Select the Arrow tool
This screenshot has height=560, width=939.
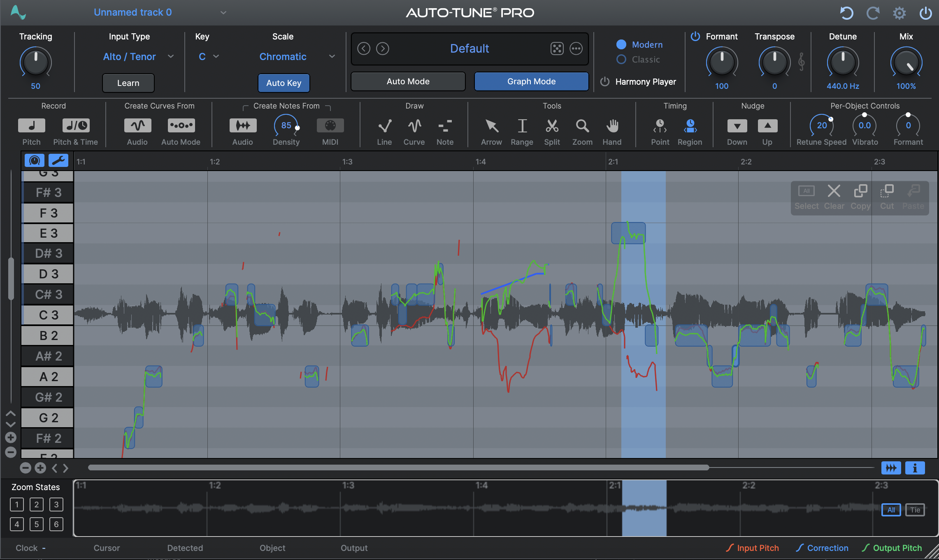click(x=491, y=126)
